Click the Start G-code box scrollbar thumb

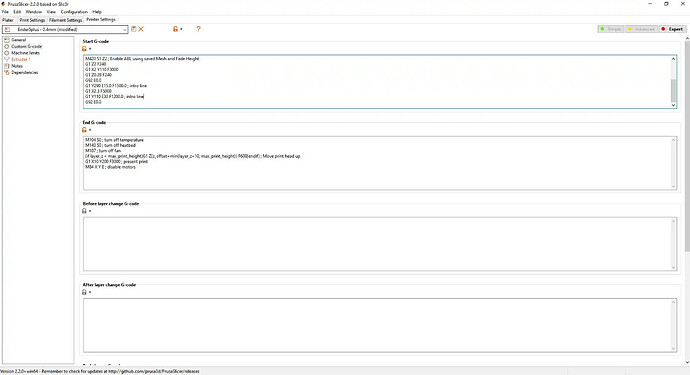click(673, 90)
